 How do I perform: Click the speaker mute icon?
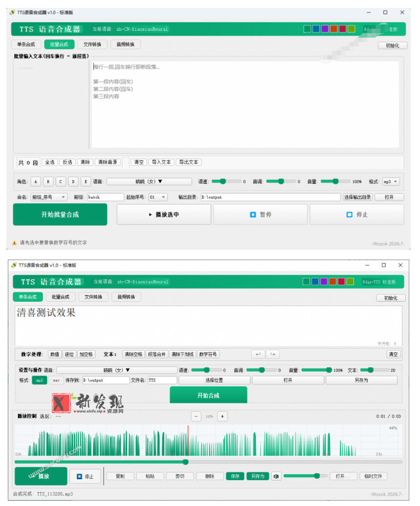[276, 476]
